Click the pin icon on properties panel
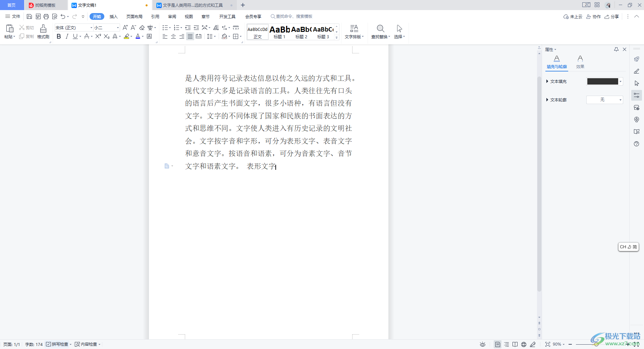 point(616,49)
